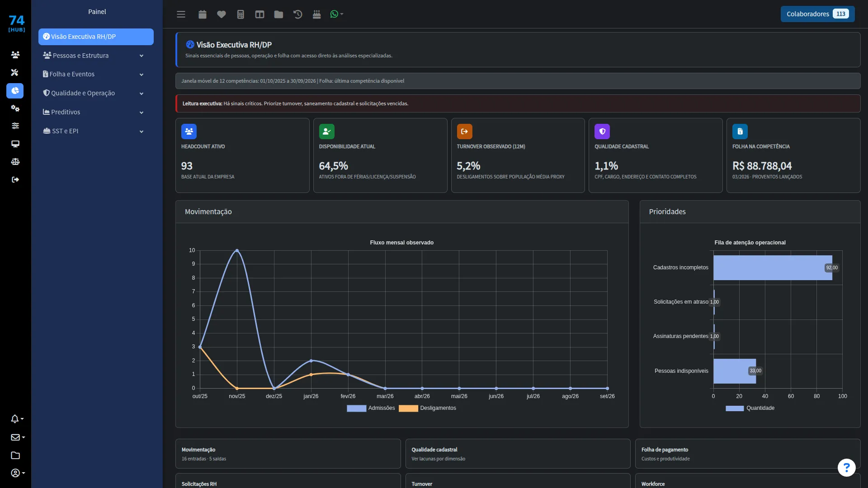Click the birthday cake icon in top toolbar

click(316, 14)
